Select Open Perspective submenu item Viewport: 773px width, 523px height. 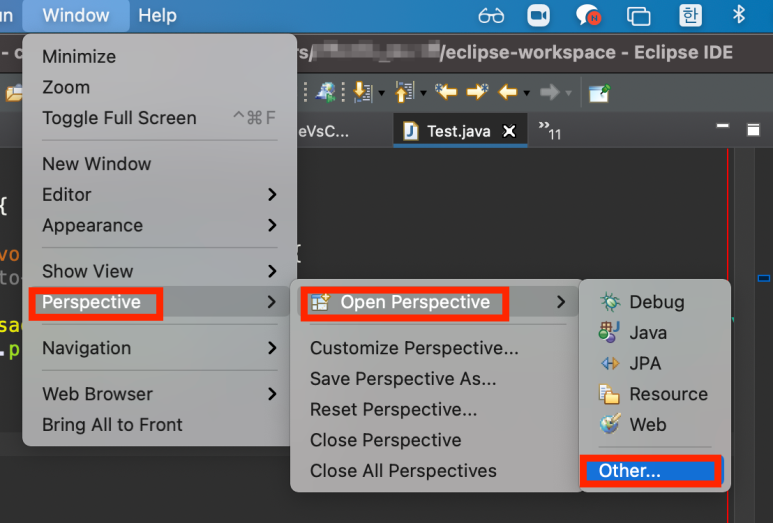(x=437, y=302)
